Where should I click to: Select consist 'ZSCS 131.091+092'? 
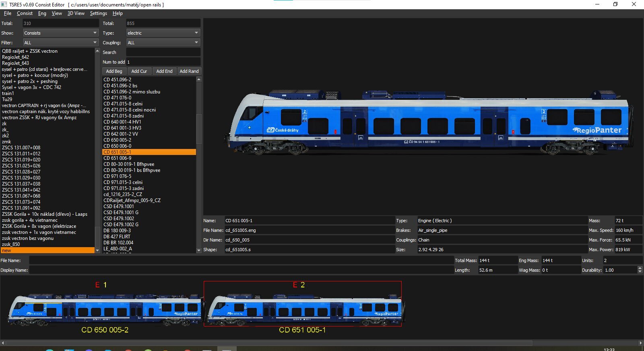(48, 208)
